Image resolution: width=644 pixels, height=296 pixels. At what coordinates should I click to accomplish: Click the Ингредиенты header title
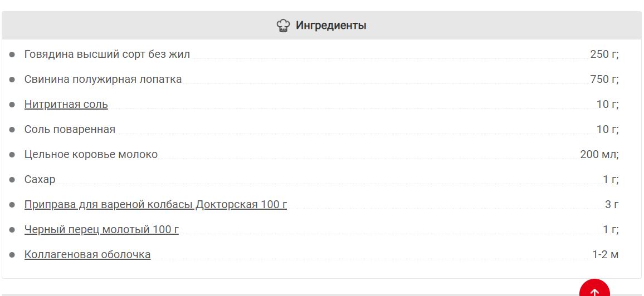coord(331,26)
